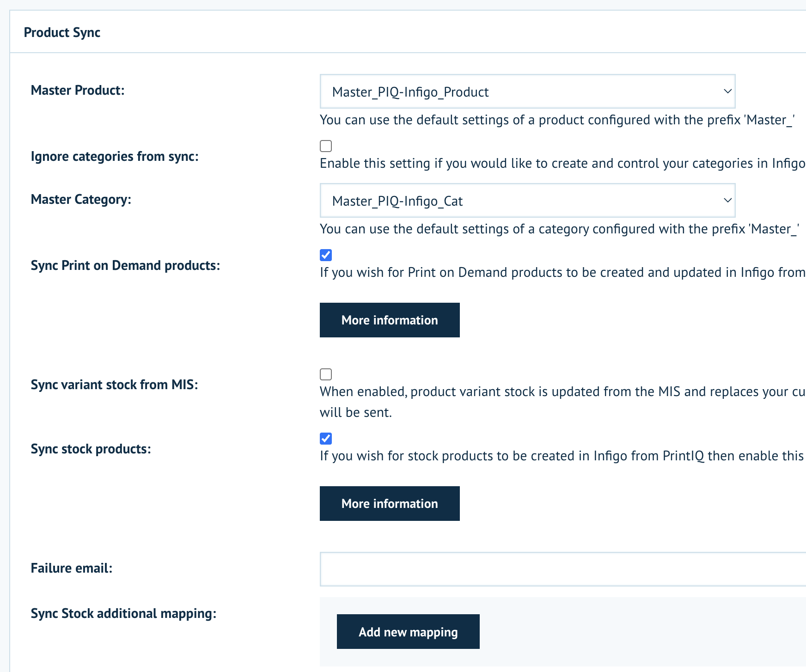Viewport: 806px width, 672px height.
Task: Focus the Failure email input field
Action: (562, 569)
